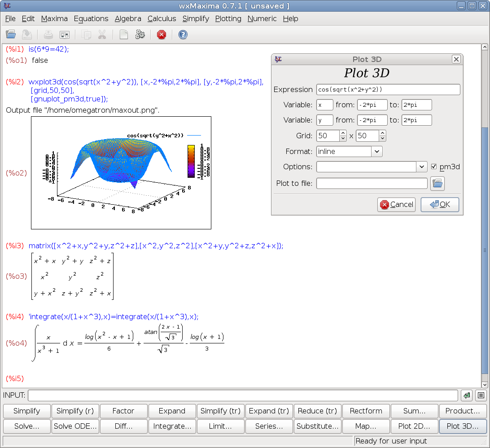Click the Integrate... button in bottom panel

(x=172, y=426)
